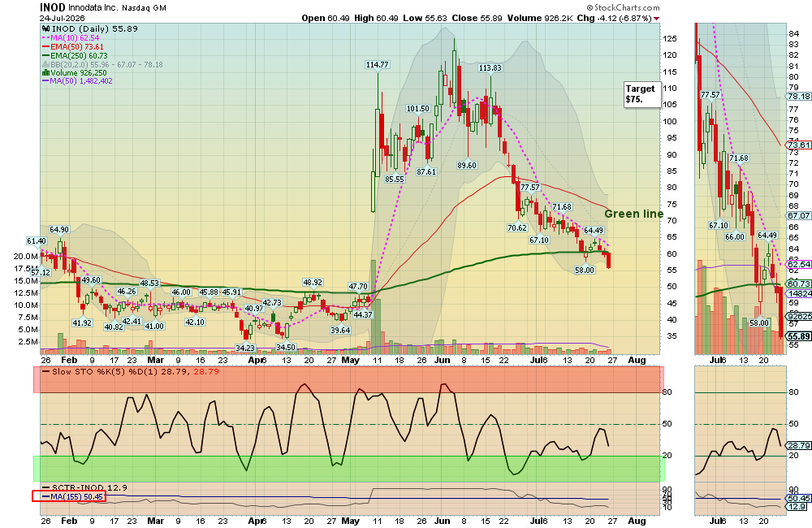
Task: Click the 49.60 price label
Action: coord(91,280)
